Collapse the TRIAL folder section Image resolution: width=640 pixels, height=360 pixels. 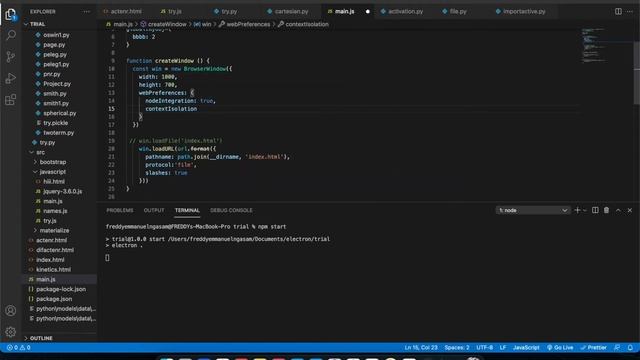[37, 24]
